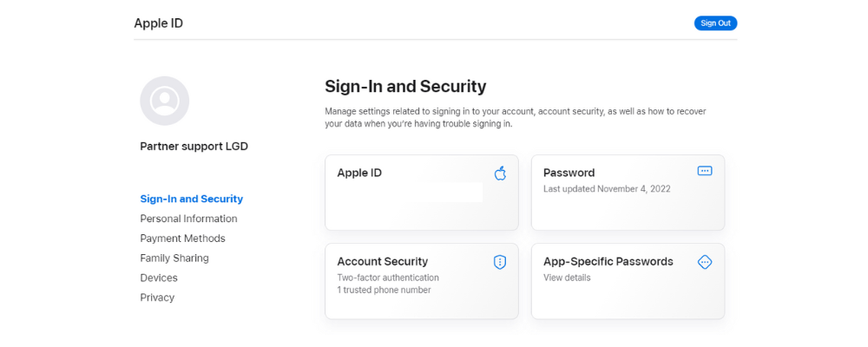Viewport: 868px width, 347px height.
Task: Select Family Sharing in sidebar
Action: [x=174, y=258]
